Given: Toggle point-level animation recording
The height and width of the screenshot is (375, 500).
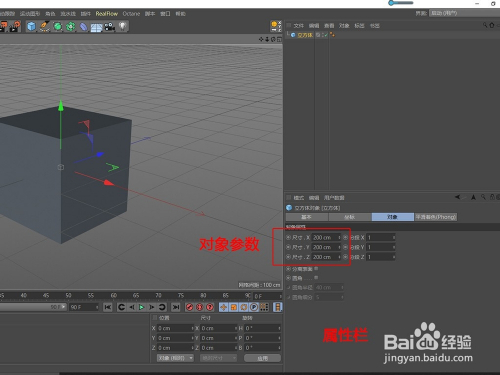Looking at the screenshot, I should [x=264, y=307].
